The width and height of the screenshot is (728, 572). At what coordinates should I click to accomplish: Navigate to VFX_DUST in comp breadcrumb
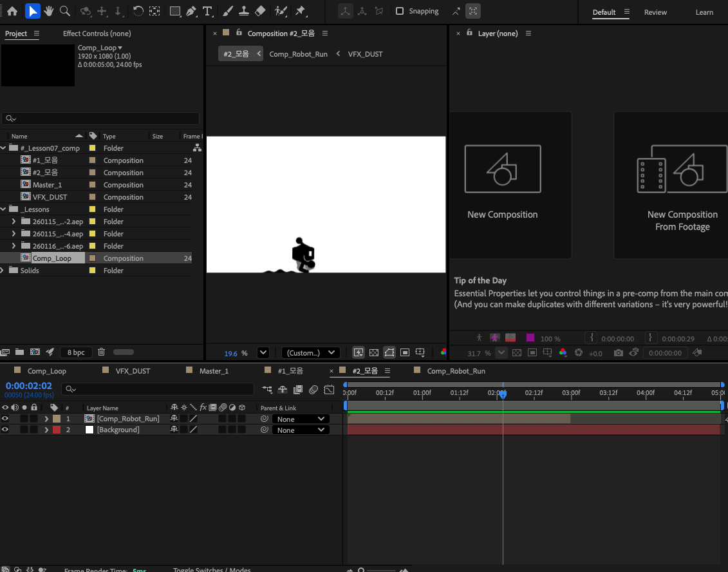[366, 54]
